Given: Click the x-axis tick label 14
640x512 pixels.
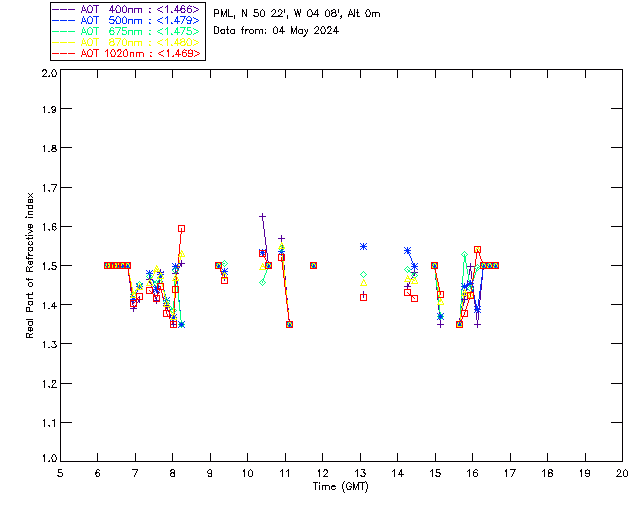Looking at the screenshot, I should (x=398, y=473).
